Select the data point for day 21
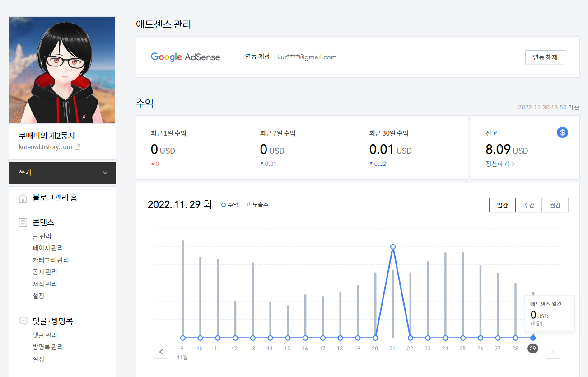 coord(393,247)
